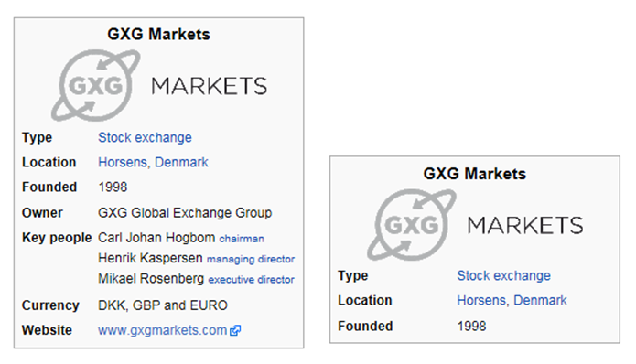Image resolution: width=636 pixels, height=364 pixels.
Task: Open managing director link next to Henrik Kaspersen
Action: (251, 259)
